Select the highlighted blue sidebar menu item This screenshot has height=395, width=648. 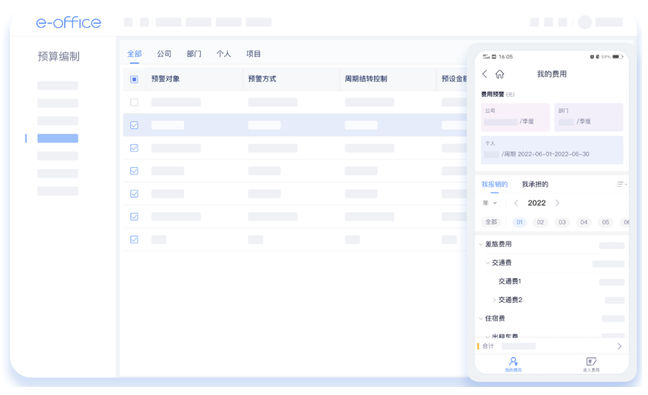[57, 138]
